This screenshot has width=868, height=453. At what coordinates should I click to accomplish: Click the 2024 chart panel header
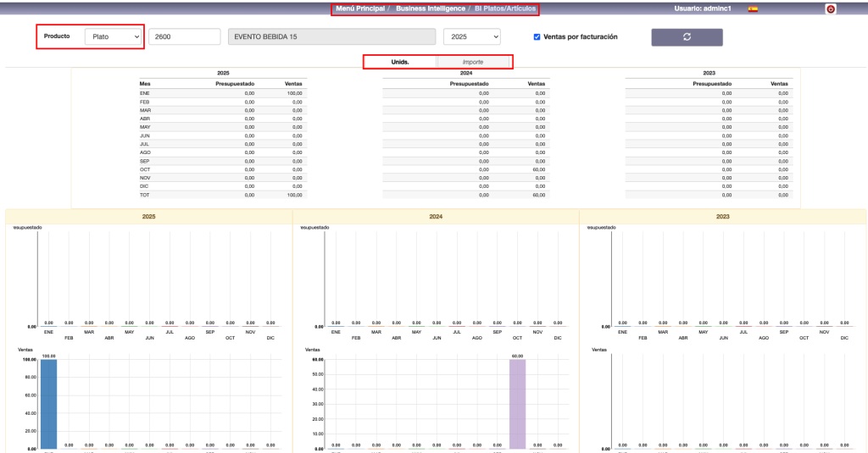pyautogui.click(x=436, y=217)
